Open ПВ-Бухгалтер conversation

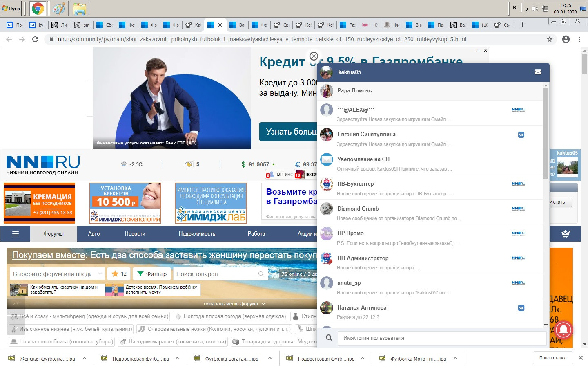pos(430,187)
